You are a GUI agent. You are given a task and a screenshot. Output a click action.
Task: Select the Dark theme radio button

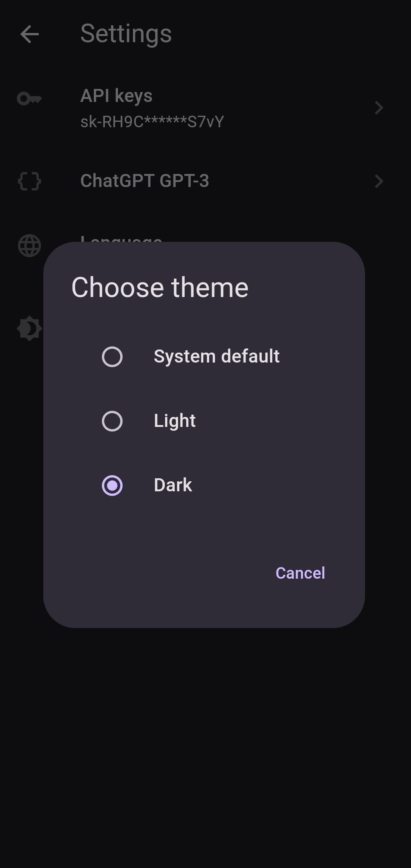[x=112, y=486]
